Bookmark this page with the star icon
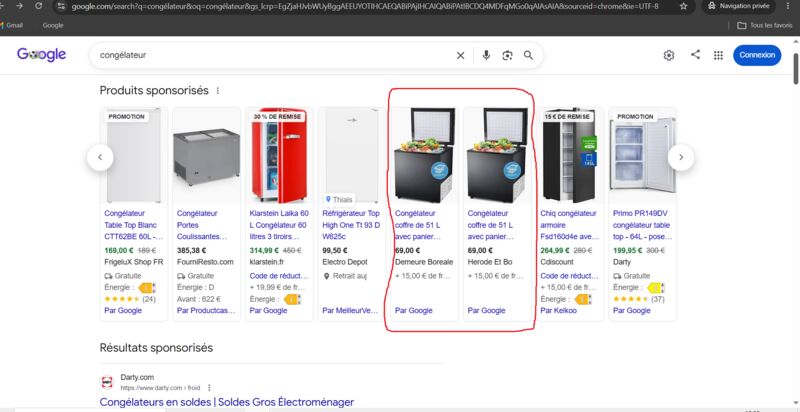This screenshot has height=412, width=800. (683, 7)
